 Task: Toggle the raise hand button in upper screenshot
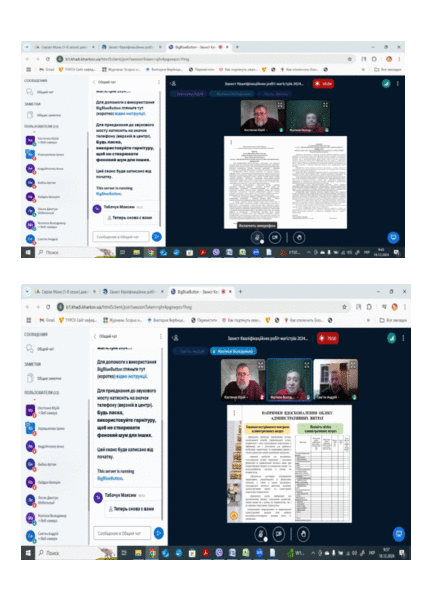[x=299, y=238]
